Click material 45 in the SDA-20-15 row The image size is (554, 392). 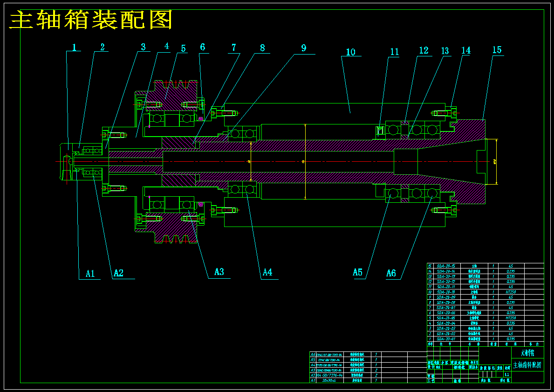511,266
